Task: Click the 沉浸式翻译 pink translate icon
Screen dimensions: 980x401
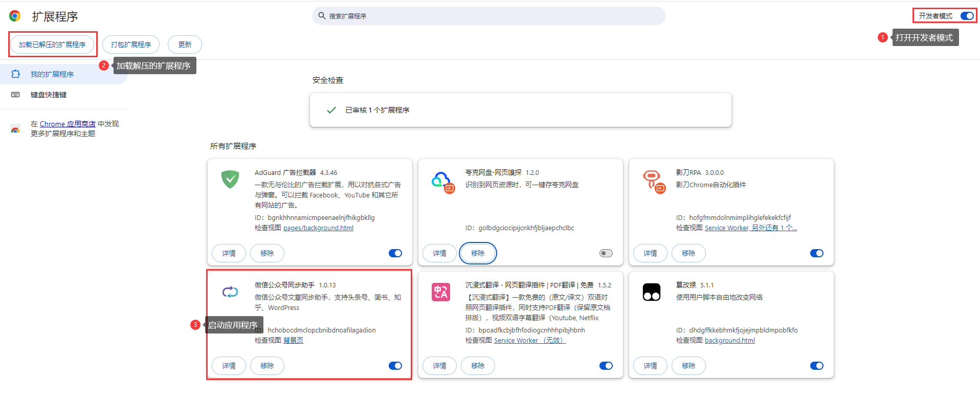Action: click(441, 292)
